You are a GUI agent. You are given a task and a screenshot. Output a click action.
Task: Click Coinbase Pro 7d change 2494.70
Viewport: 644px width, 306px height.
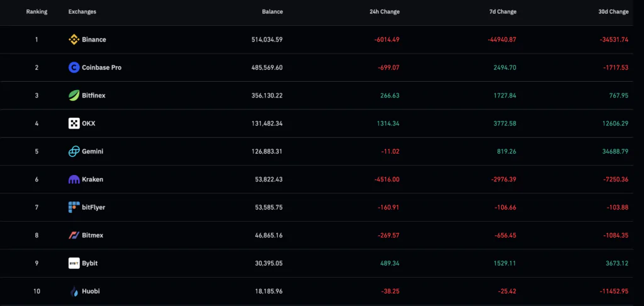tap(505, 67)
